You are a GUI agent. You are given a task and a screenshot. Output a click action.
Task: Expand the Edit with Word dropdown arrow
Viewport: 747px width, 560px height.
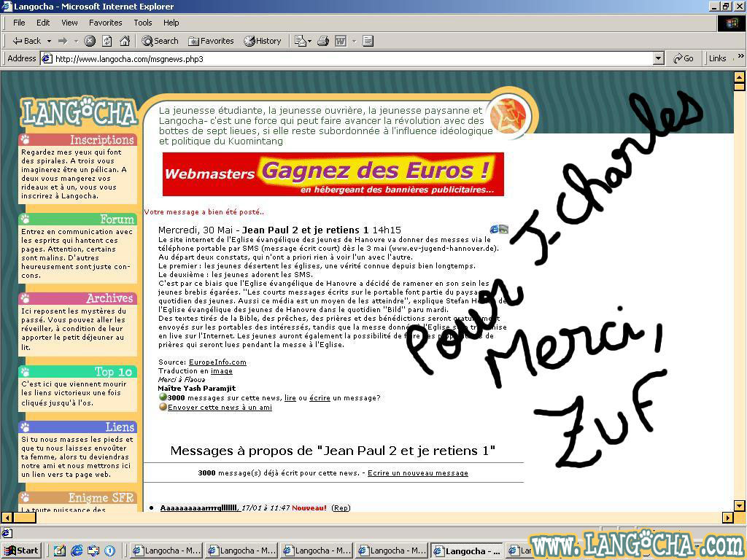click(x=354, y=41)
